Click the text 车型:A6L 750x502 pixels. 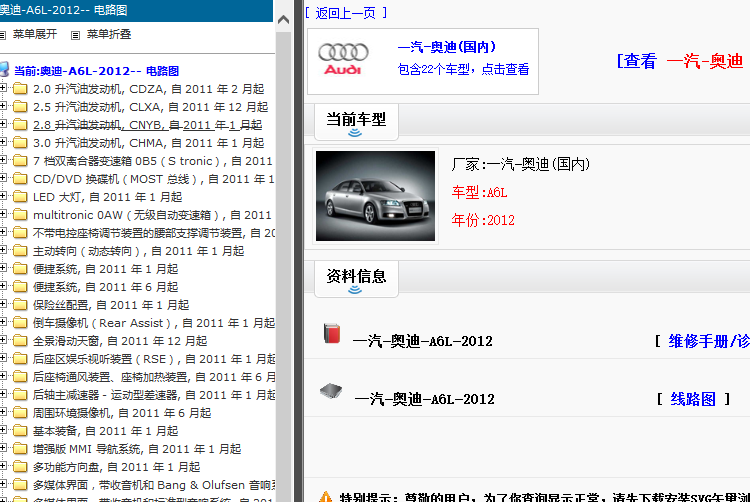(x=480, y=193)
